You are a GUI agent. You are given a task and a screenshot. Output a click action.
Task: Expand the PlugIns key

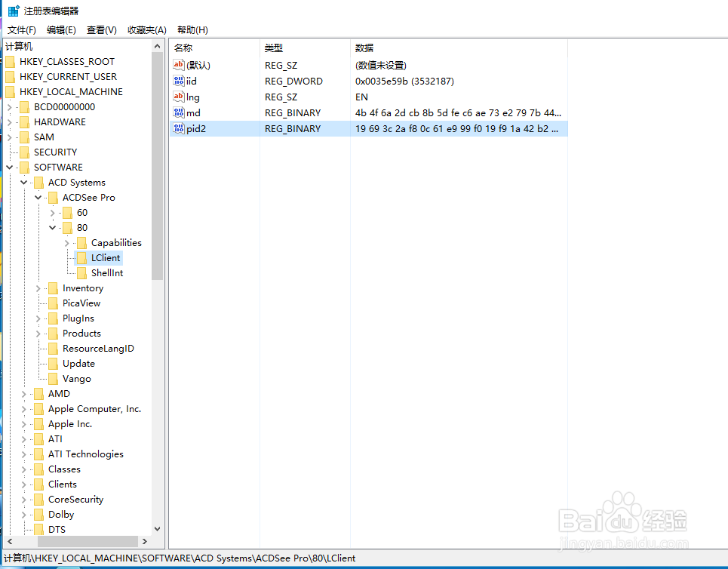tap(38, 318)
